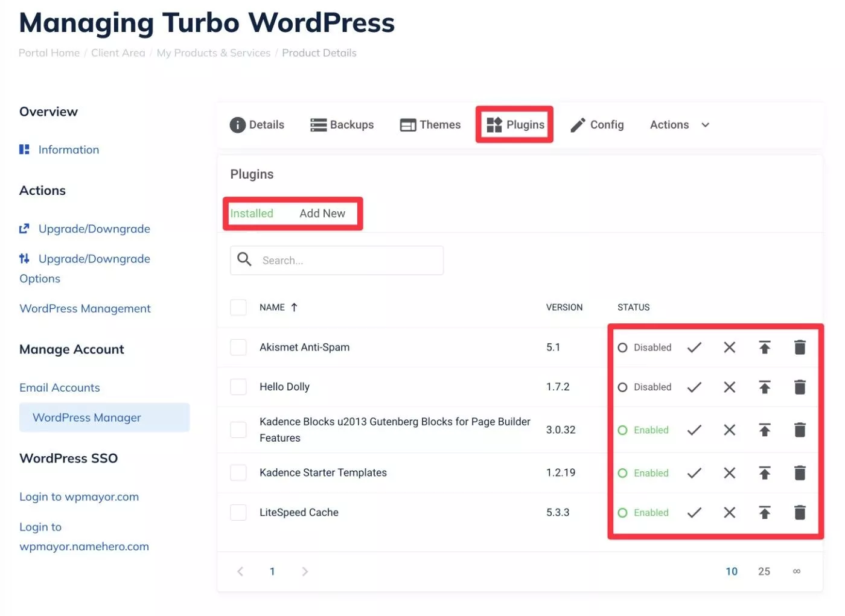
Task: Go to My Products & Services breadcrumb
Action: [x=214, y=53]
